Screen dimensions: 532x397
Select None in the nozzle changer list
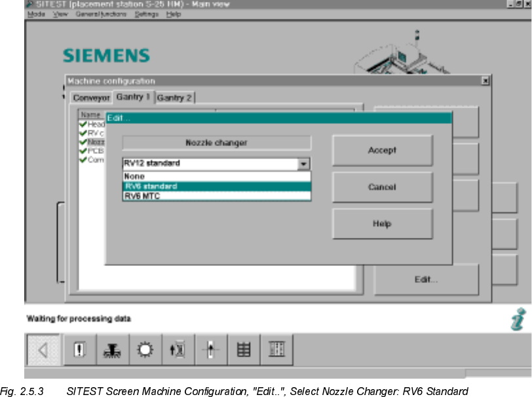click(x=216, y=176)
